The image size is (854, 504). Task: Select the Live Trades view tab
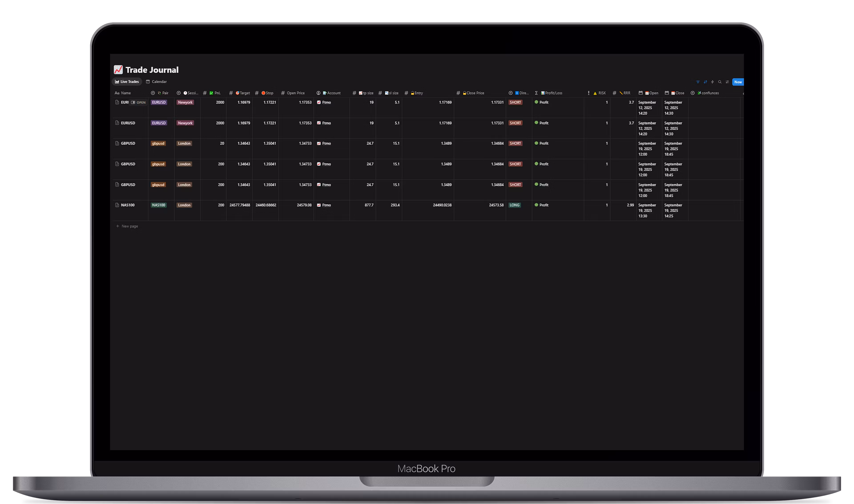(x=127, y=81)
